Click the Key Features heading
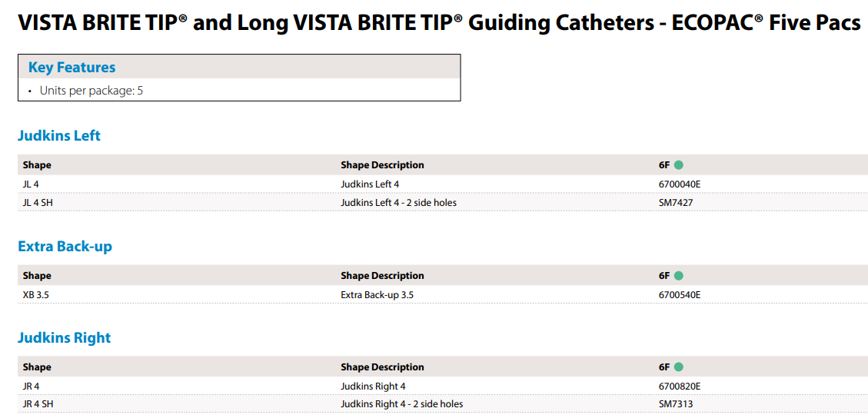The height and width of the screenshot is (418, 868). (x=72, y=68)
